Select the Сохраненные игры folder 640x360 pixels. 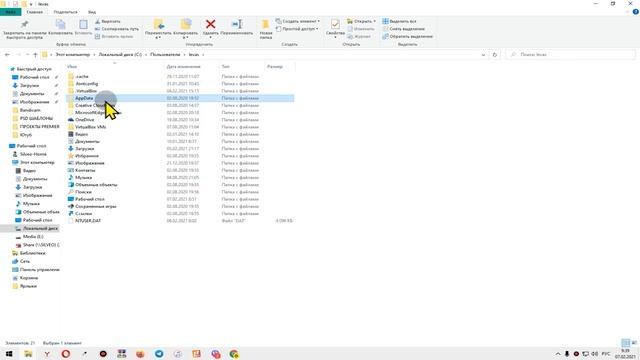pos(96,207)
